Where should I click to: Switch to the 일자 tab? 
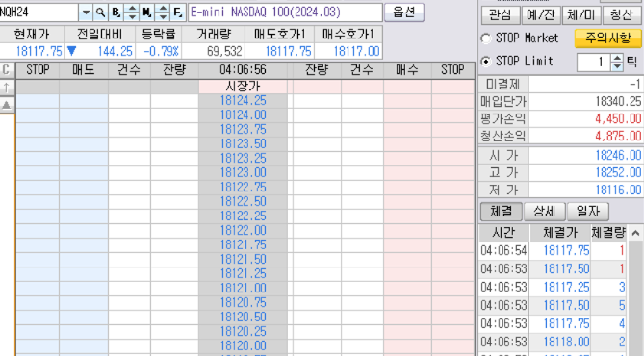tap(588, 212)
